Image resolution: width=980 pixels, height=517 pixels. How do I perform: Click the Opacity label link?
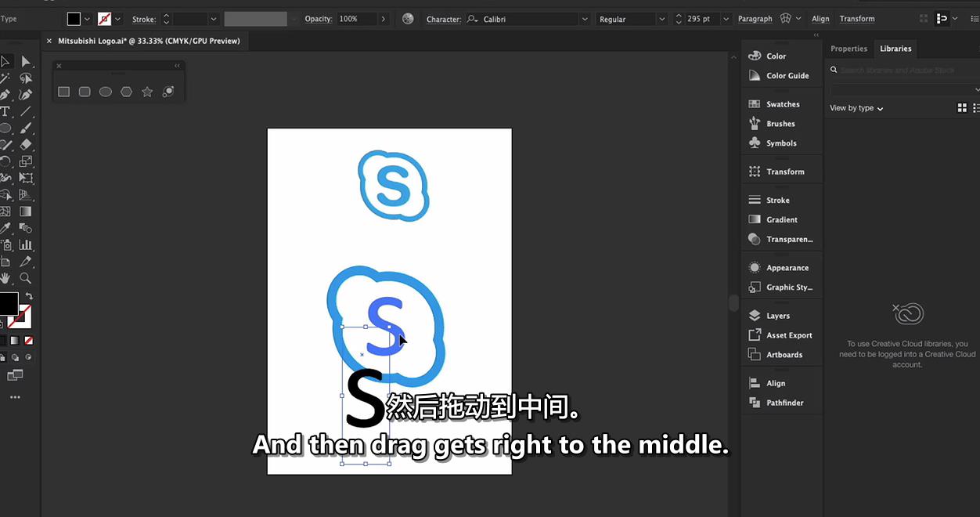coord(319,19)
